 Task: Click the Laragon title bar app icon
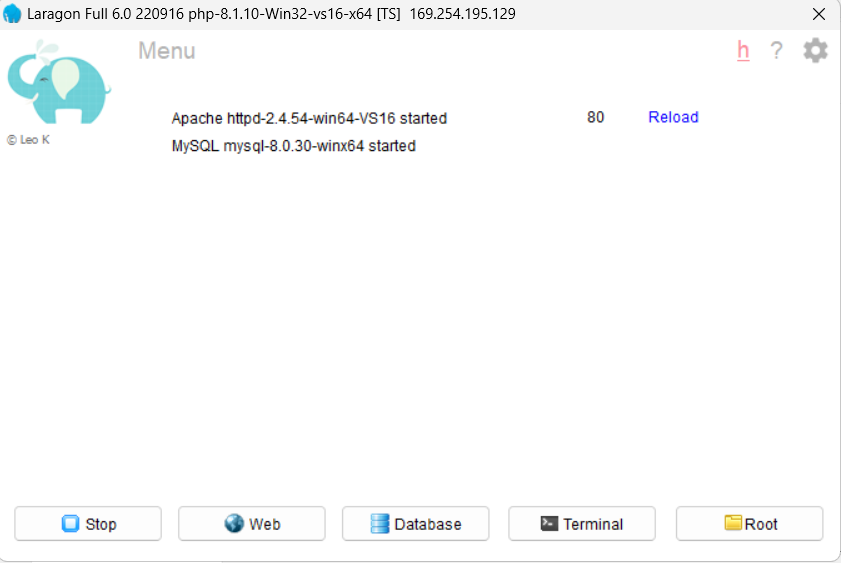point(12,13)
